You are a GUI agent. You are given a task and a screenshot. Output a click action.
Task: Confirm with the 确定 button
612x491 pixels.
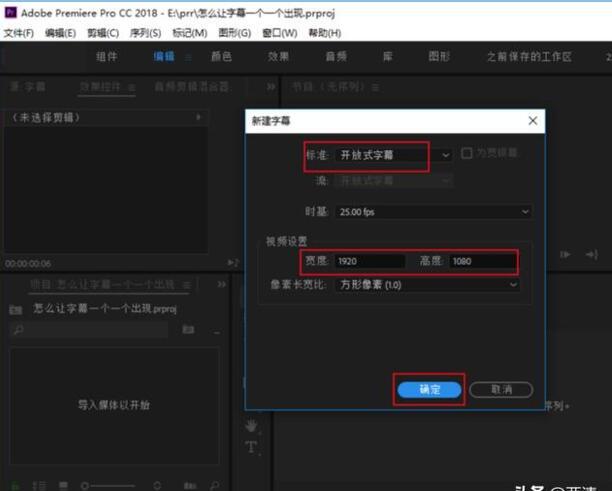pos(429,390)
